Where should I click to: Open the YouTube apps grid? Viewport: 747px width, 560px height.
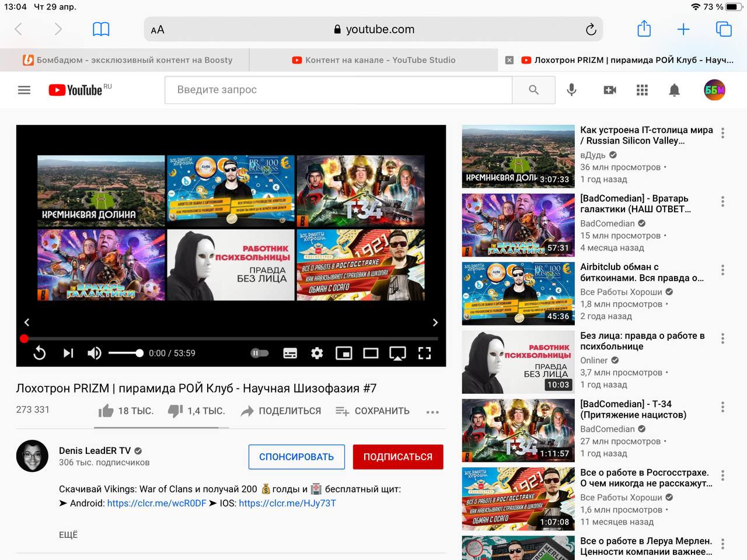pos(642,90)
